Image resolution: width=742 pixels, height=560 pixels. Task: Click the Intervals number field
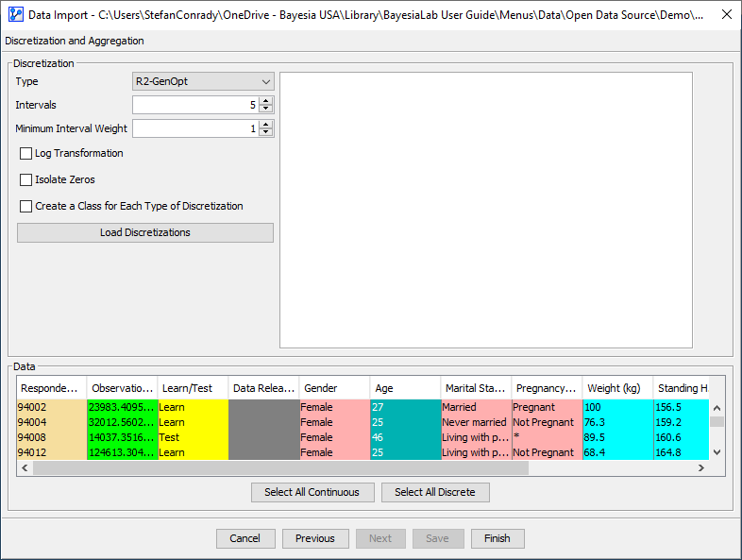(195, 105)
